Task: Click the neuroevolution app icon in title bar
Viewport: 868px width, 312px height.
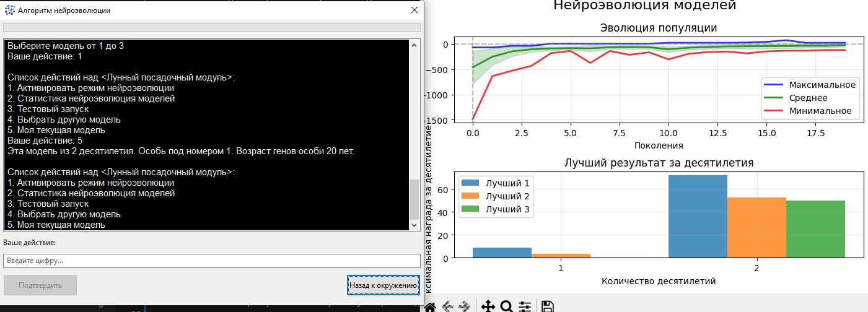Action: click(x=10, y=11)
